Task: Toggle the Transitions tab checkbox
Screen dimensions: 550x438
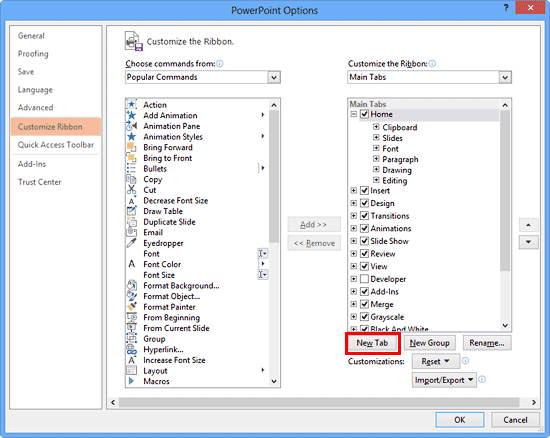Action: pos(364,216)
